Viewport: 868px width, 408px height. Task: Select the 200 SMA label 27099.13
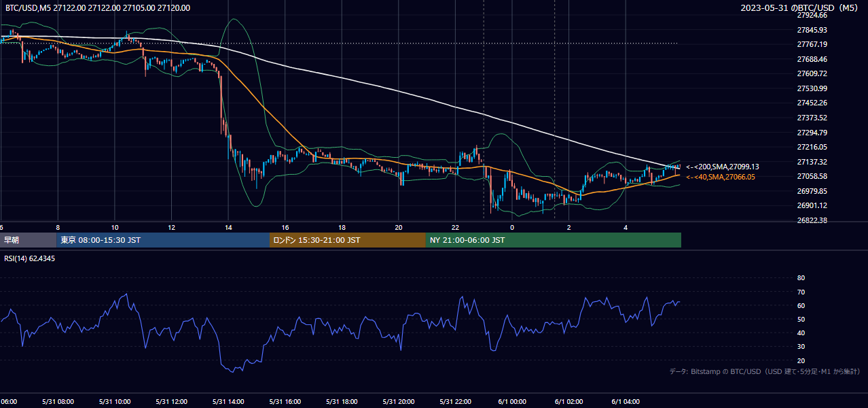pos(723,167)
